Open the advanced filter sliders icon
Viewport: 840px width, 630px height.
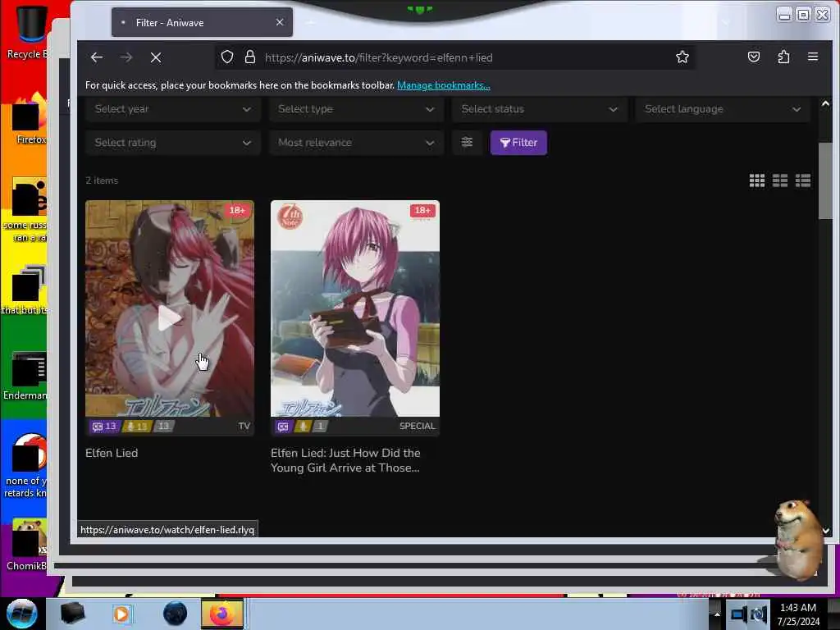467,142
